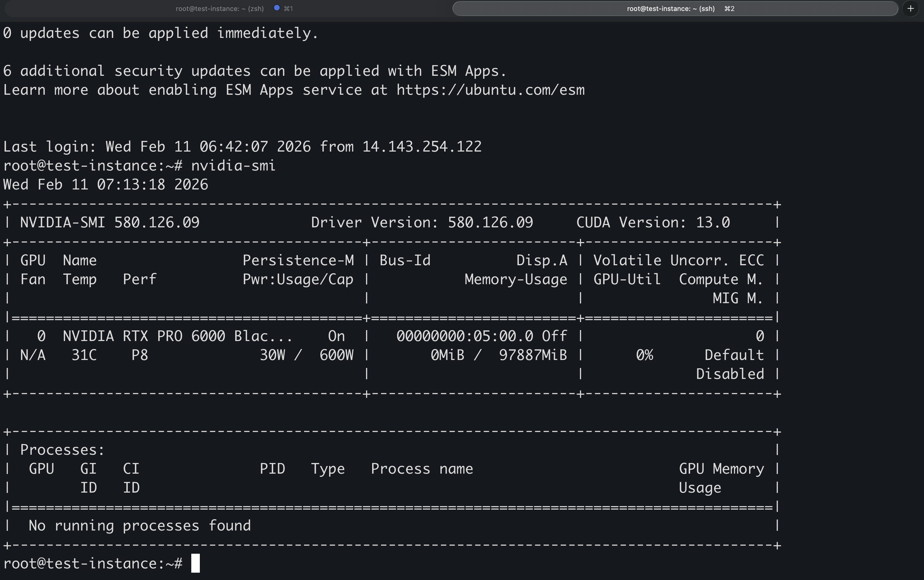
Task: Click the 30W power usage value
Action: pyautogui.click(x=272, y=355)
